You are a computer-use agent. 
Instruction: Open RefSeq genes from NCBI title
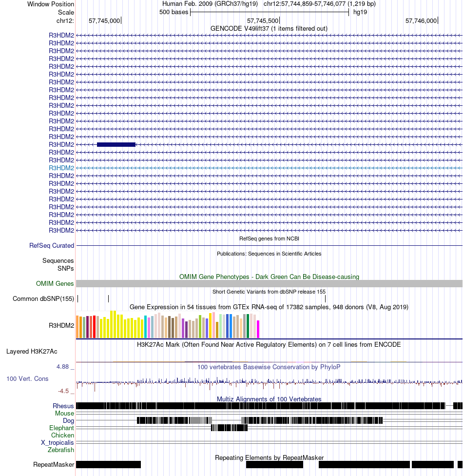[269, 238]
